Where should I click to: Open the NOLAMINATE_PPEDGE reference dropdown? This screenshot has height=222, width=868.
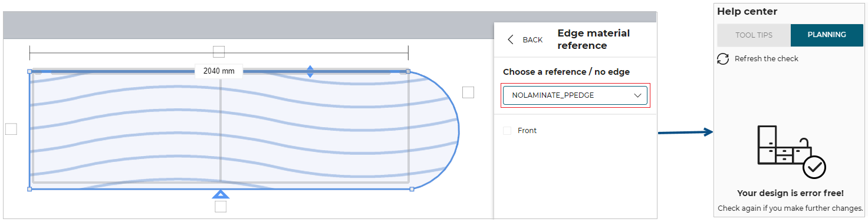[575, 95]
